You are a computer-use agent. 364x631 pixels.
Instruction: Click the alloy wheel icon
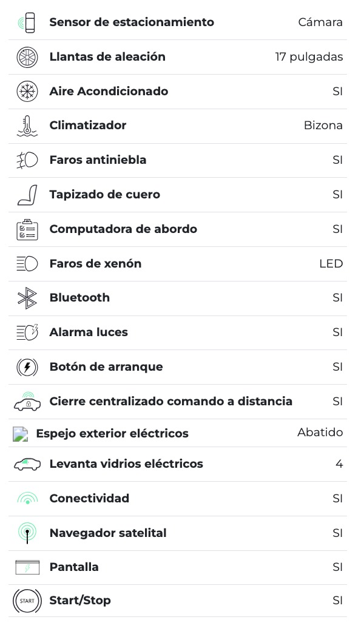[x=27, y=57]
